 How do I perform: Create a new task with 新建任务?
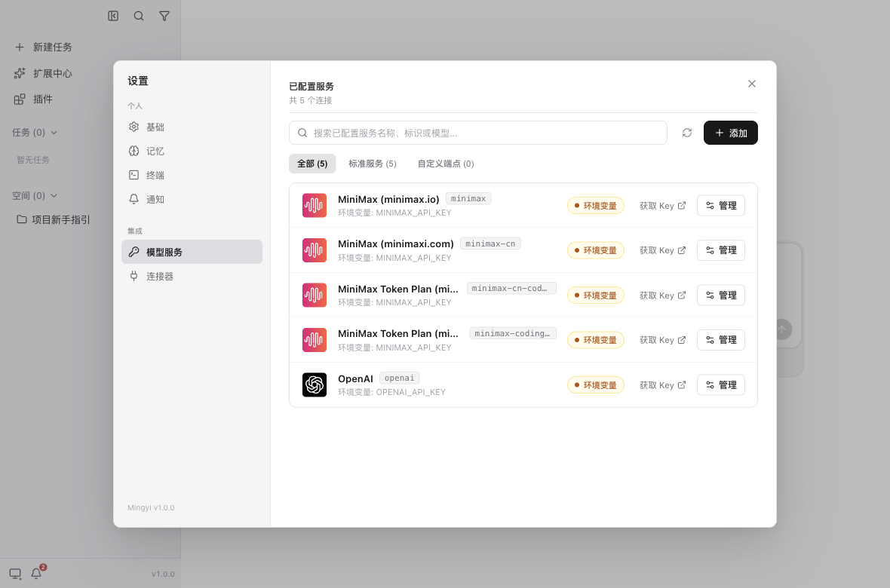coord(44,47)
